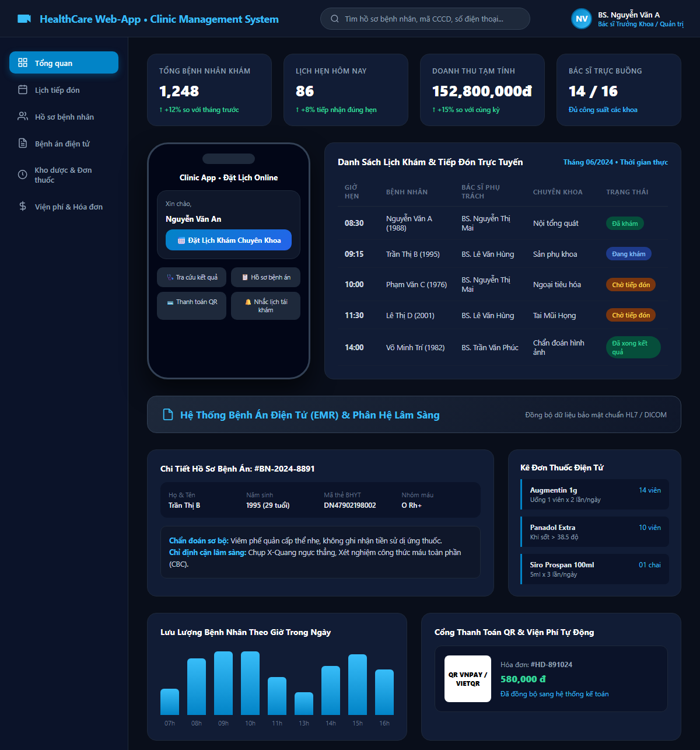Click the 08:30 appointment time
Image resolution: width=700 pixels, height=750 pixels.
tap(354, 223)
